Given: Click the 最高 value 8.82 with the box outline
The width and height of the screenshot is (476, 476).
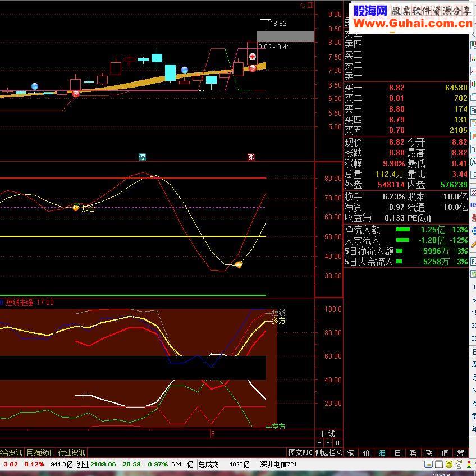Looking at the screenshot, I should tap(459, 153).
